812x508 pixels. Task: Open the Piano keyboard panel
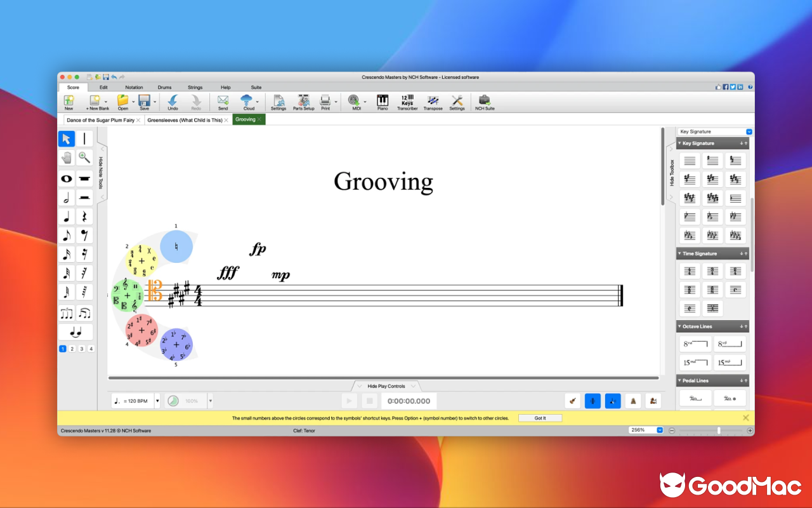[383, 102]
